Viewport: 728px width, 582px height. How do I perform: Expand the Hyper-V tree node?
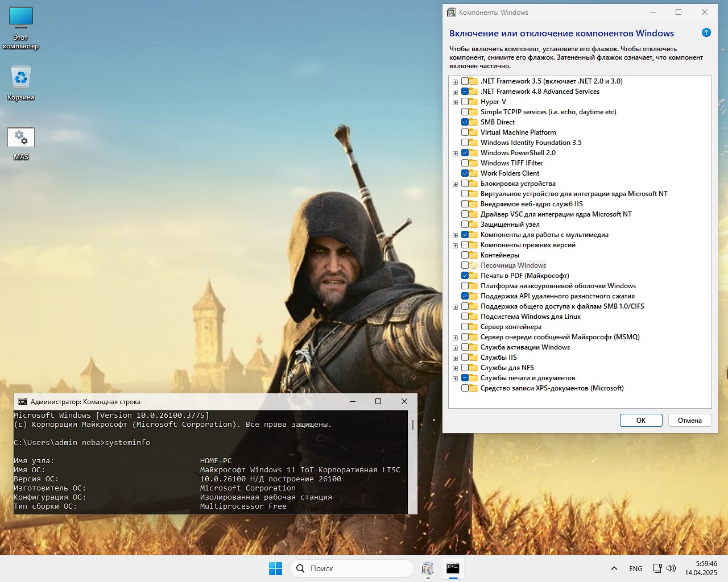(x=455, y=102)
